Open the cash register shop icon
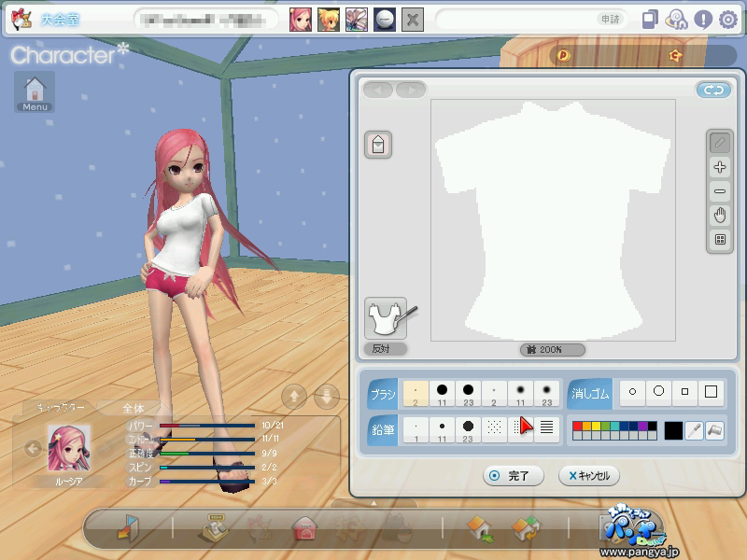The height and width of the screenshot is (560, 747). pyautogui.click(x=214, y=527)
